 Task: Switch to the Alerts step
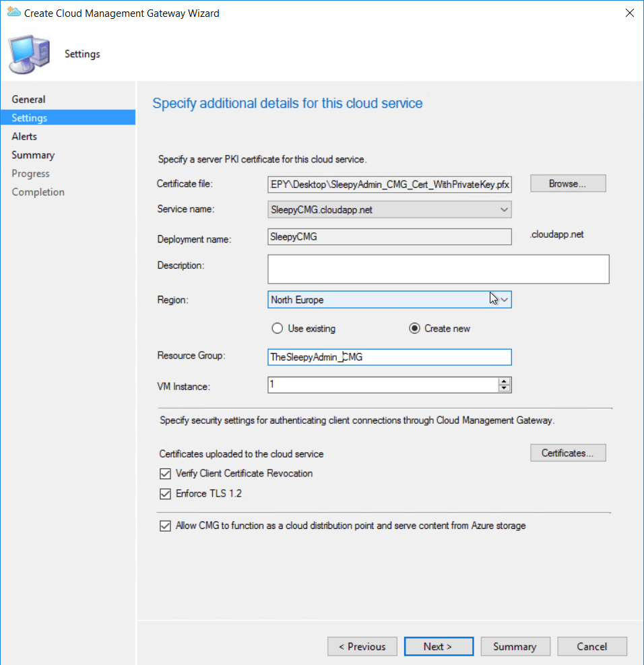(24, 136)
